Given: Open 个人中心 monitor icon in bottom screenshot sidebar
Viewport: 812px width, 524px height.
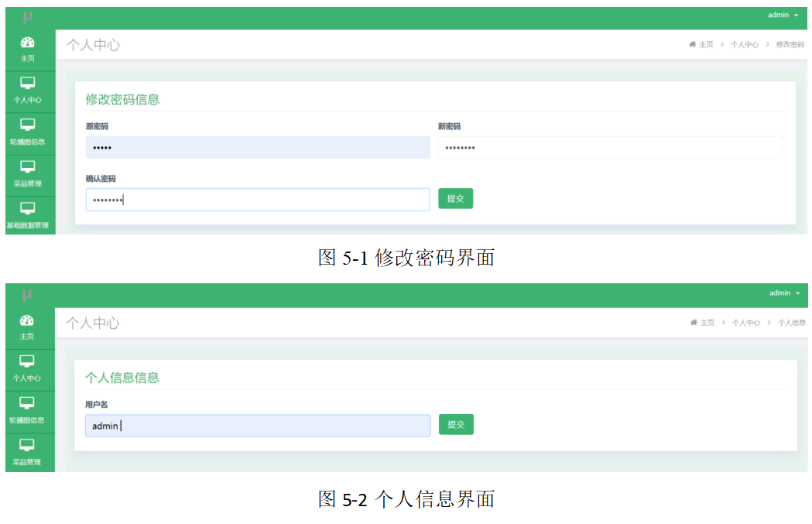Looking at the screenshot, I should [27, 361].
